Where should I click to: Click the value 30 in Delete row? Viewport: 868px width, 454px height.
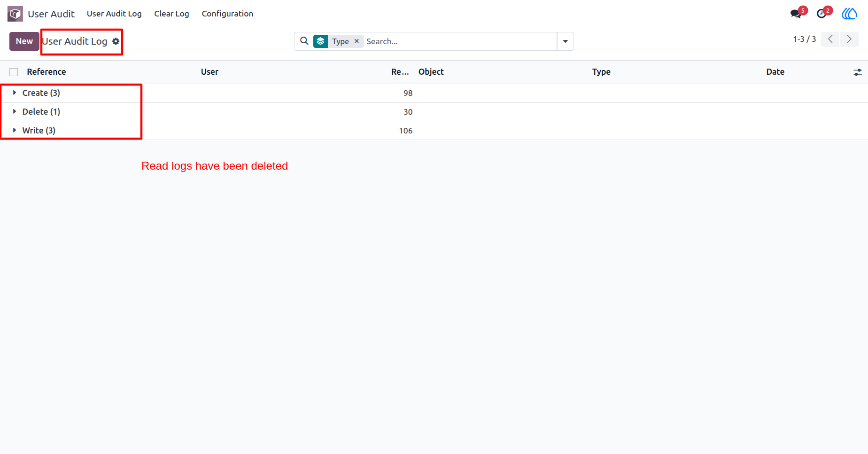point(408,112)
